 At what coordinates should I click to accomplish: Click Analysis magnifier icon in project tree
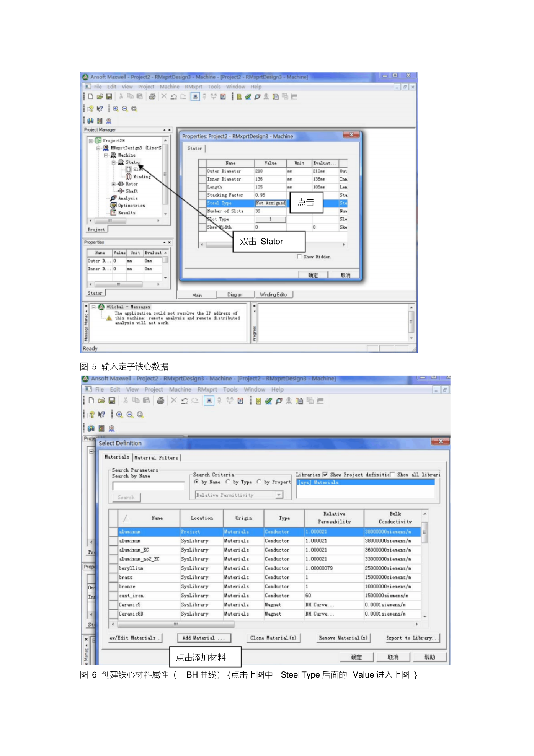[113, 198]
